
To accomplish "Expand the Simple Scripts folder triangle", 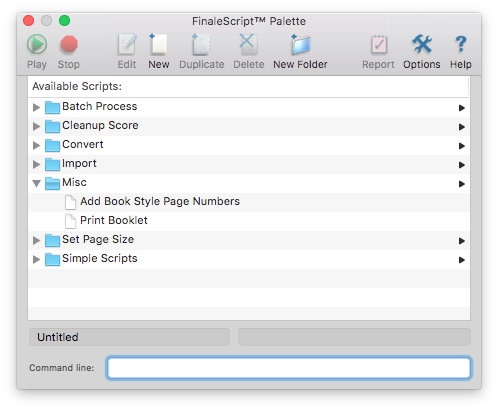I will (36, 259).
